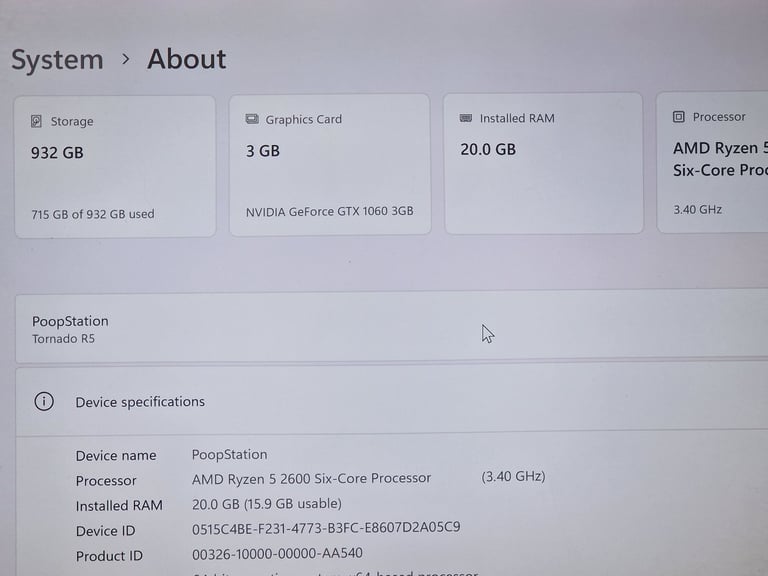Click the 'Device name' label
Screen dimensions: 768x576
(x=116, y=456)
